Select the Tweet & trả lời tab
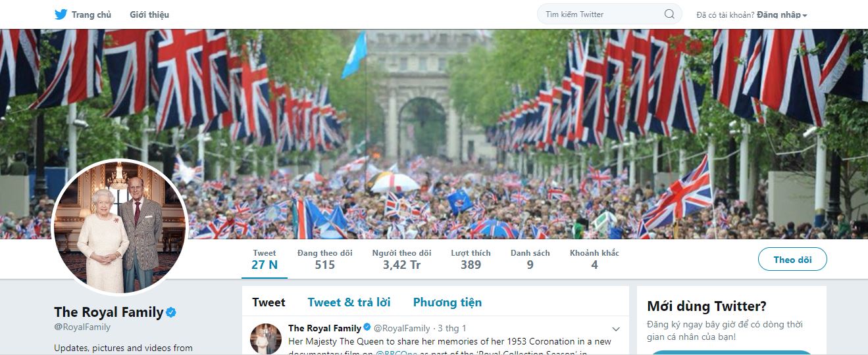Viewport: 868px width, 355px height. pyautogui.click(x=349, y=302)
